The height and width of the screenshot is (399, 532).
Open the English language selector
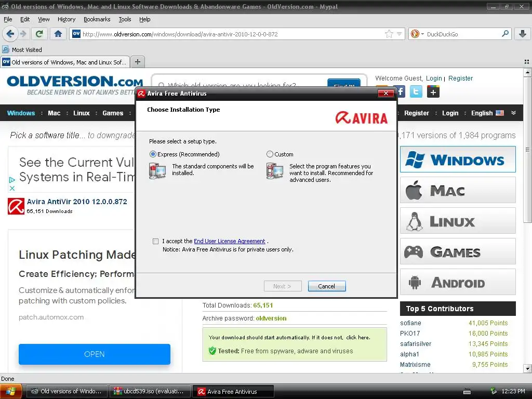487,113
